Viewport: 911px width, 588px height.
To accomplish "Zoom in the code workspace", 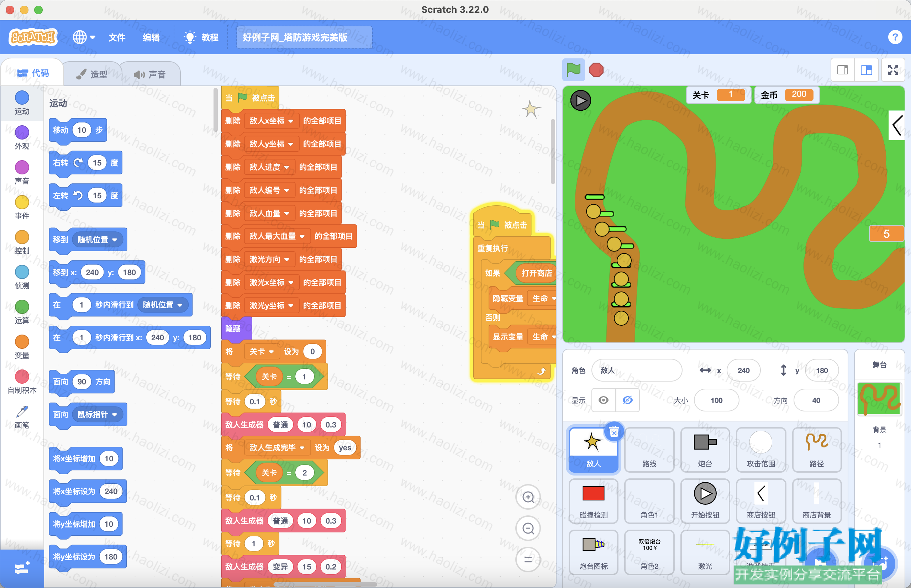I will pos(528,497).
